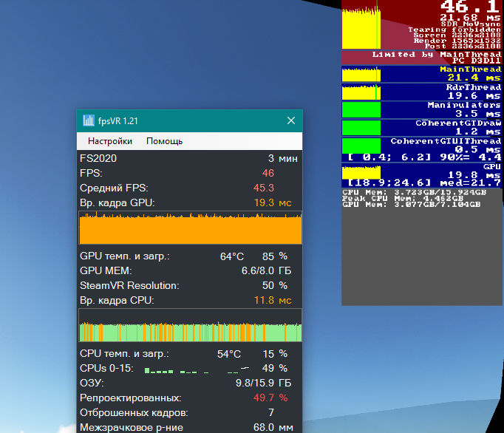This screenshot has height=433, width=504.
Task: Click the CoherentGTDraw 1.2 ms row
Action: pos(422,128)
